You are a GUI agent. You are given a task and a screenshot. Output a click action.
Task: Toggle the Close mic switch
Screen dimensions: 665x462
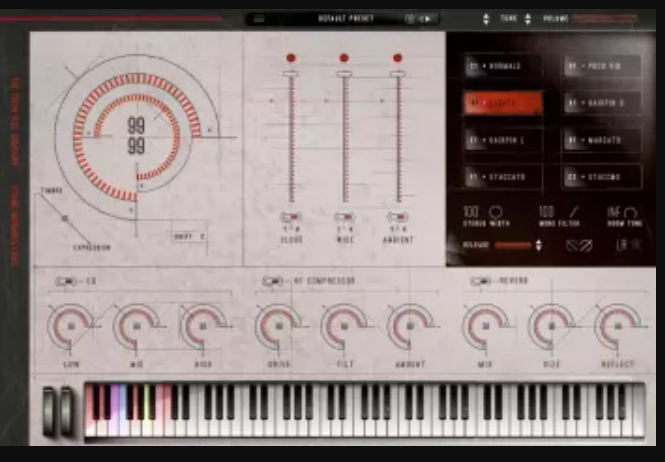click(x=291, y=217)
